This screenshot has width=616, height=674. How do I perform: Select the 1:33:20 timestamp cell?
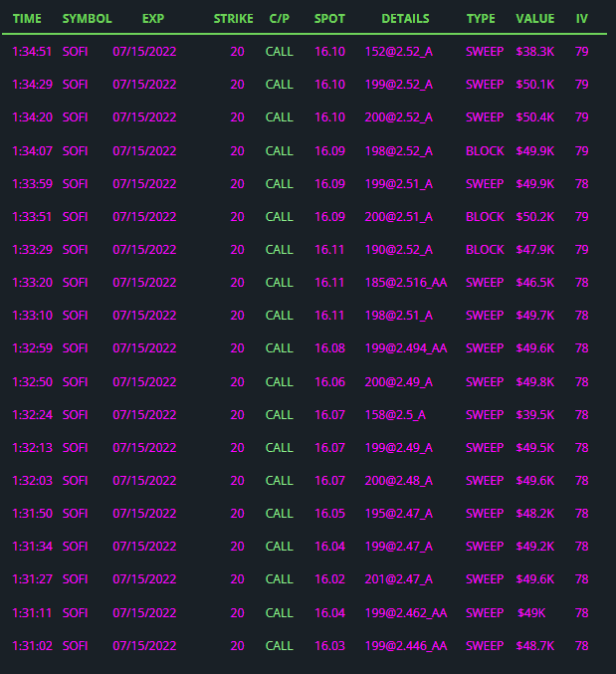click(x=32, y=283)
